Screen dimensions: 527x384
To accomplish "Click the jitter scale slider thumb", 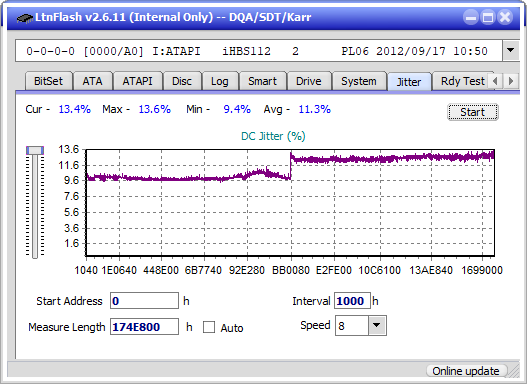I will click(35, 150).
